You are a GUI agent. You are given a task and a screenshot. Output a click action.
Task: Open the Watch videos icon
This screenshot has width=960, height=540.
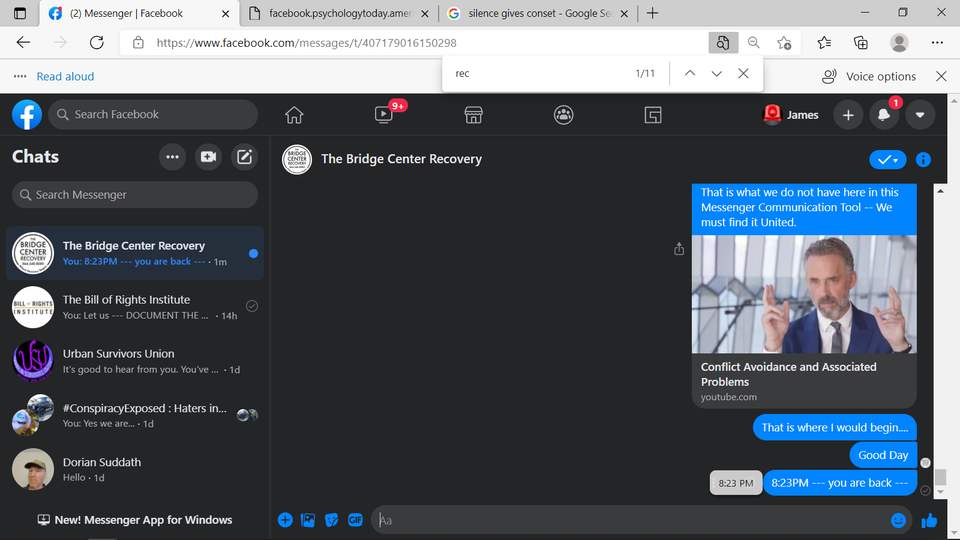(384, 114)
